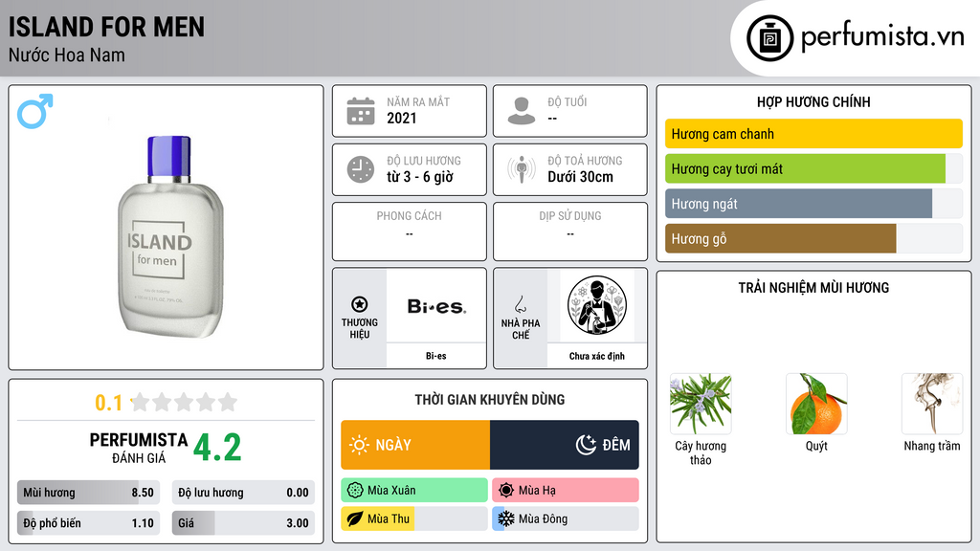Click the PERFUMISTA ĐÁNH GIÁ label
980x551 pixels.
coord(138,448)
